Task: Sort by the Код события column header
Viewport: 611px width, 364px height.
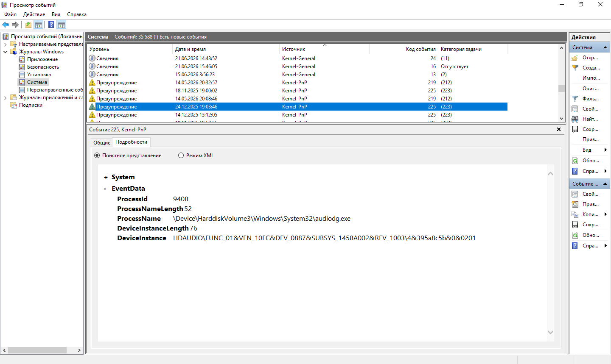Action: coord(404,49)
